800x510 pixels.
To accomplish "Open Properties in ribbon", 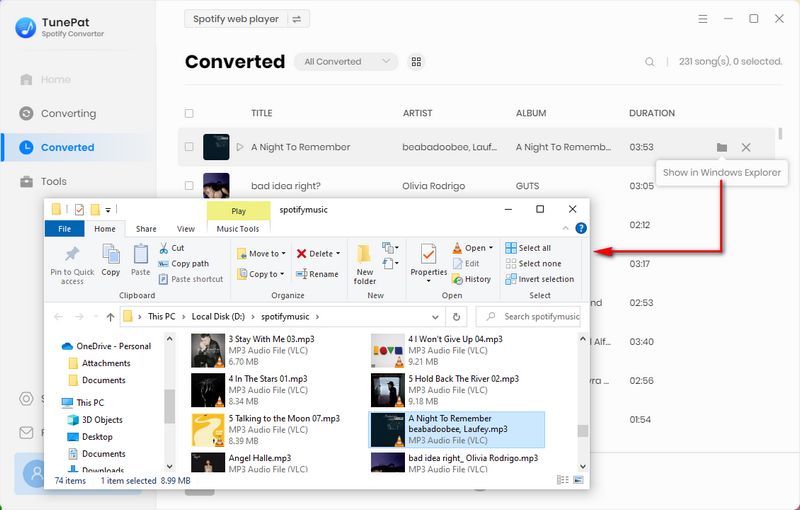I will 429,264.
